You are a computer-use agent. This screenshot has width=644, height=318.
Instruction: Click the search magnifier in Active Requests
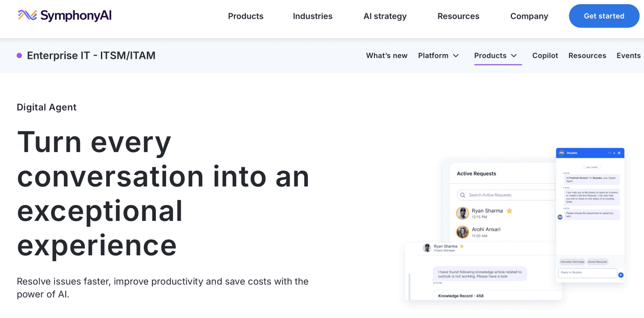coord(462,195)
